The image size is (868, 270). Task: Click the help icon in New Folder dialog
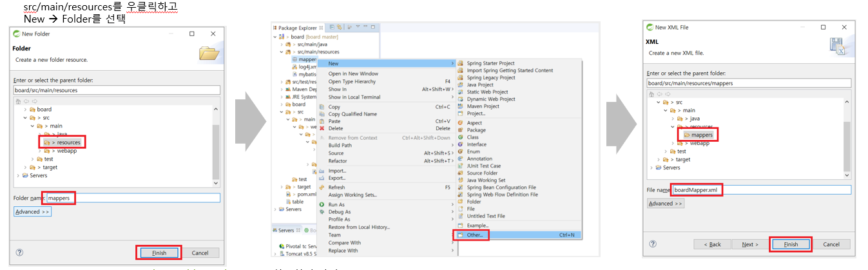point(19,253)
